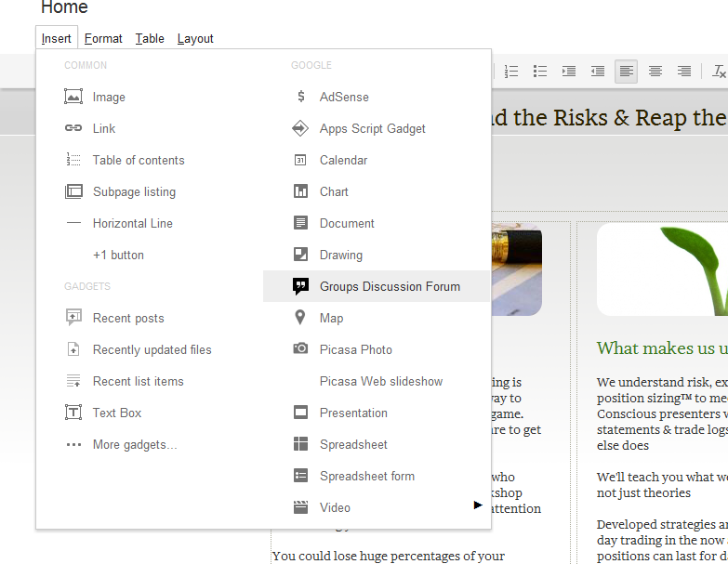Click the remove formatting icon

click(719, 71)
